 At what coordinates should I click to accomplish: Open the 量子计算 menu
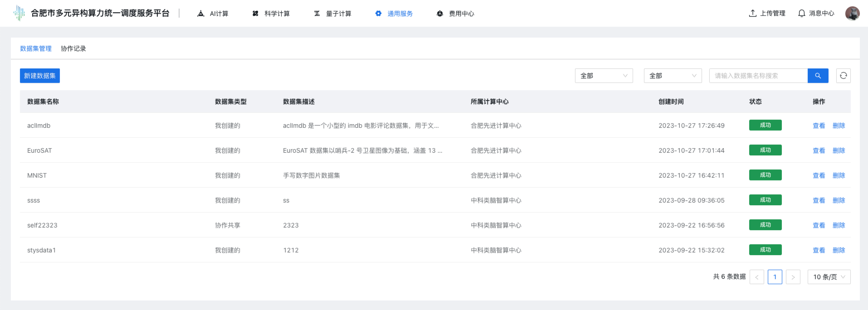point(332,14)
